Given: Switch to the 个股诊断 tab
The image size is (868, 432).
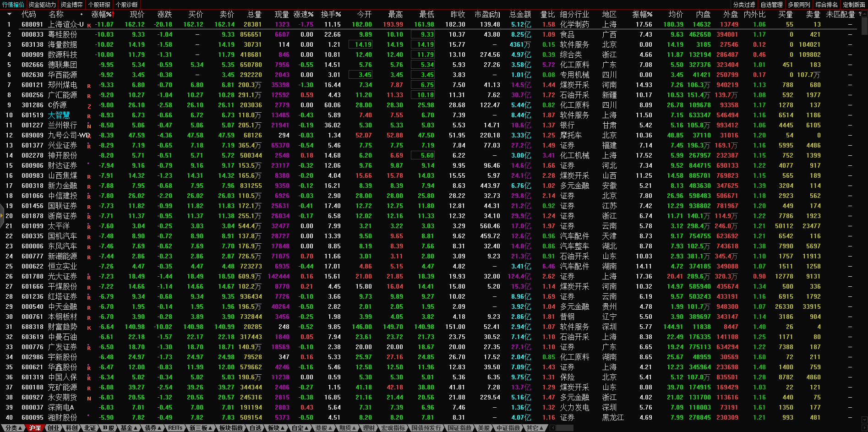Looking at the screenshot, I should click(x=126, y=5).
